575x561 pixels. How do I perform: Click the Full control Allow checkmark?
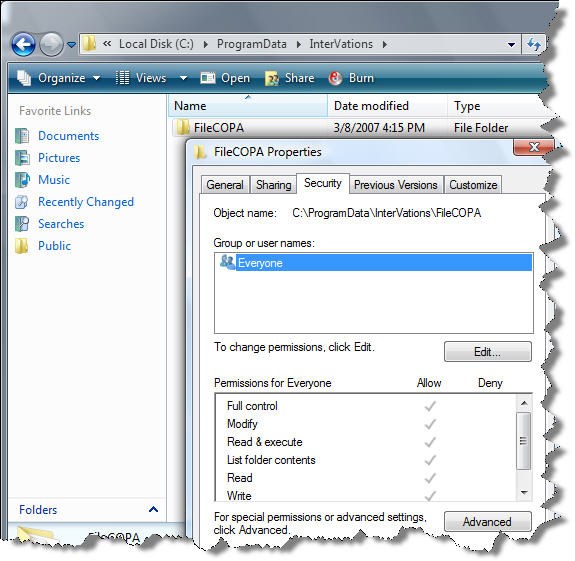click(x=430, y=406)
